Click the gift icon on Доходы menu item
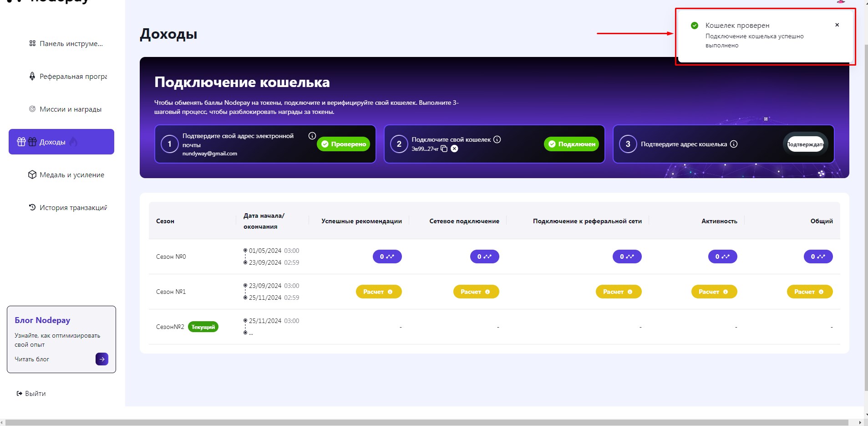Viewport: 868px width, 426px height. point(21,142)
